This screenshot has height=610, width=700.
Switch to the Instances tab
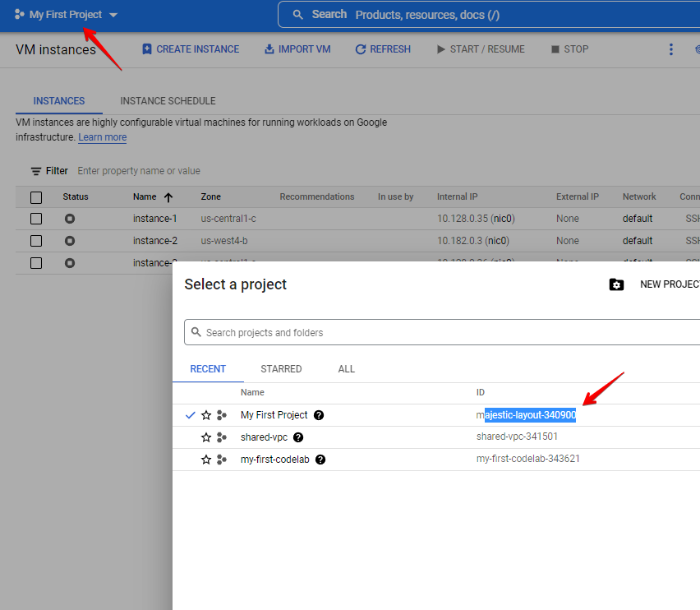click(x=59, y=101)
